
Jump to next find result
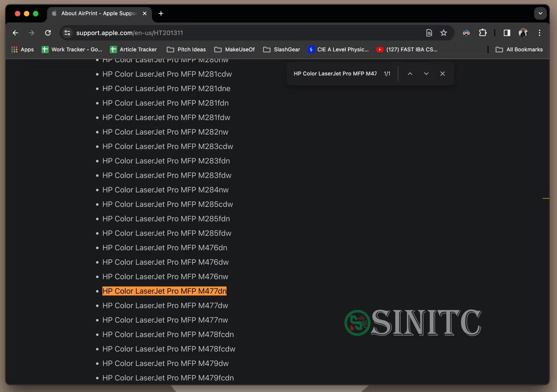[x=426, y=73]
